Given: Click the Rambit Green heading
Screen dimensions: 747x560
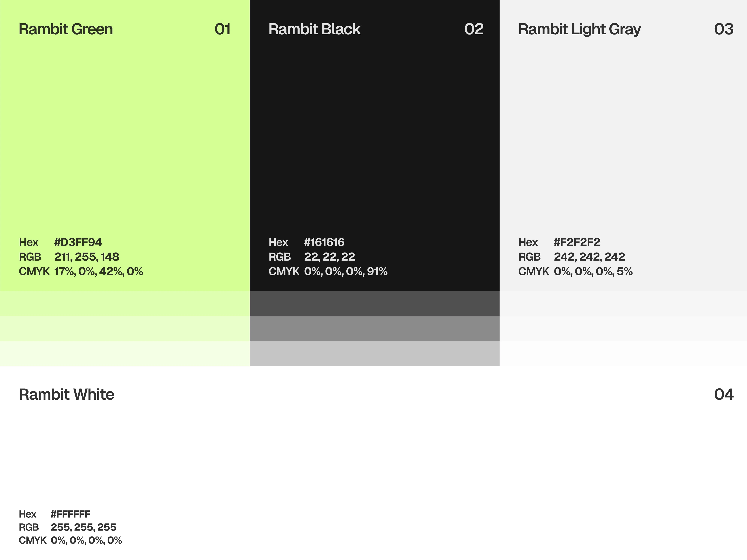Looking at the screenshot, I should [66, 29].
